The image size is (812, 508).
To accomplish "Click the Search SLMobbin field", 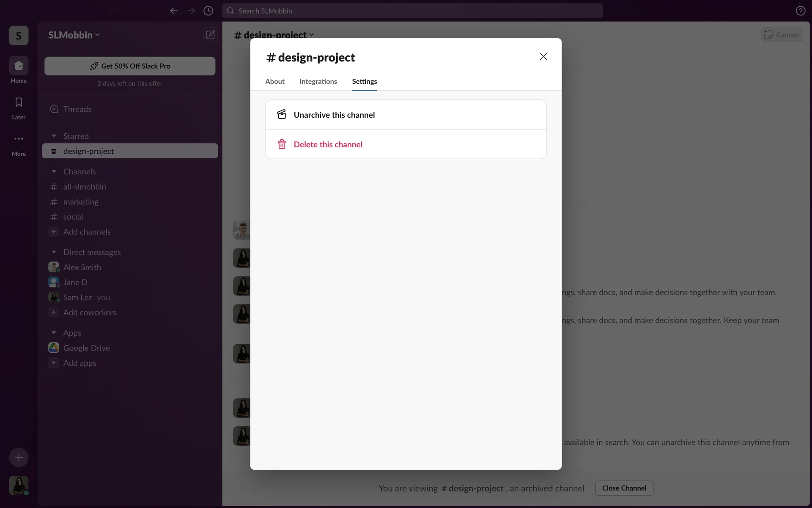I will point(412,11).
